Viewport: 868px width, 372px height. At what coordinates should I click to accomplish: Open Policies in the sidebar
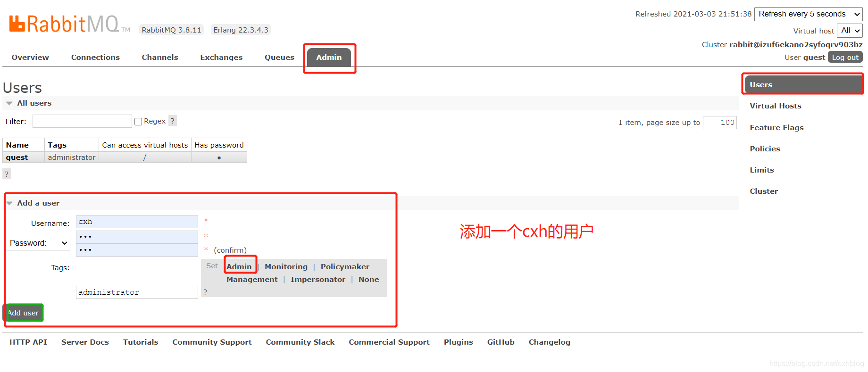(x=765, y=149)
